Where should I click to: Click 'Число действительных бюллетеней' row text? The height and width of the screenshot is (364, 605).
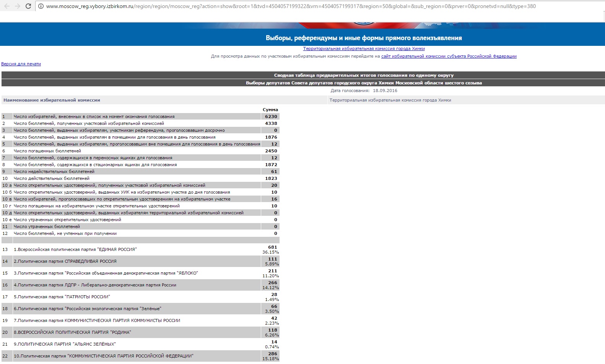coord(52,178)
